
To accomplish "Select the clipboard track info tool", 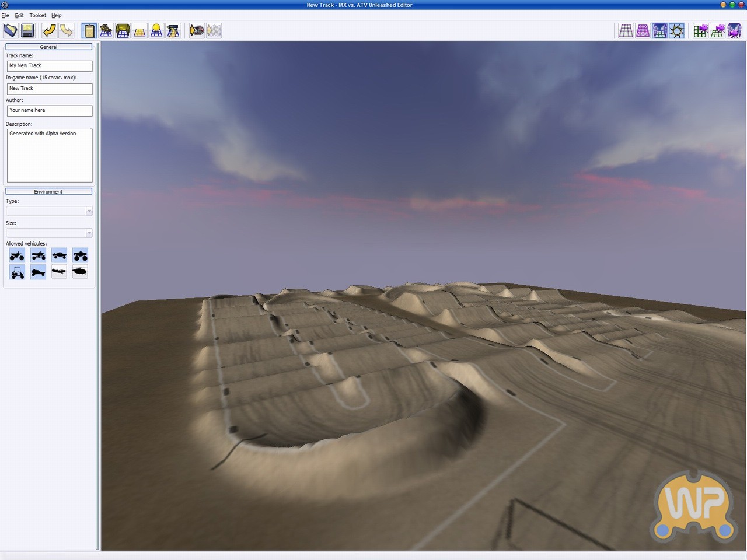I will tap(89, 30).
